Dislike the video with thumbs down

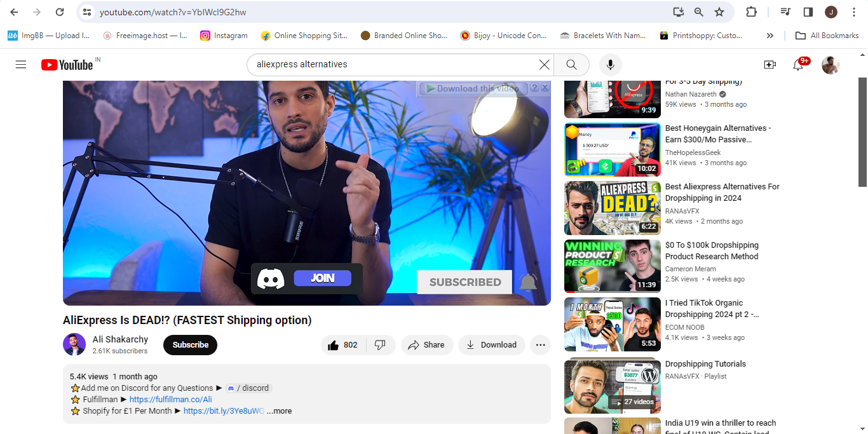pyautogui.click(x=380, y=345)
